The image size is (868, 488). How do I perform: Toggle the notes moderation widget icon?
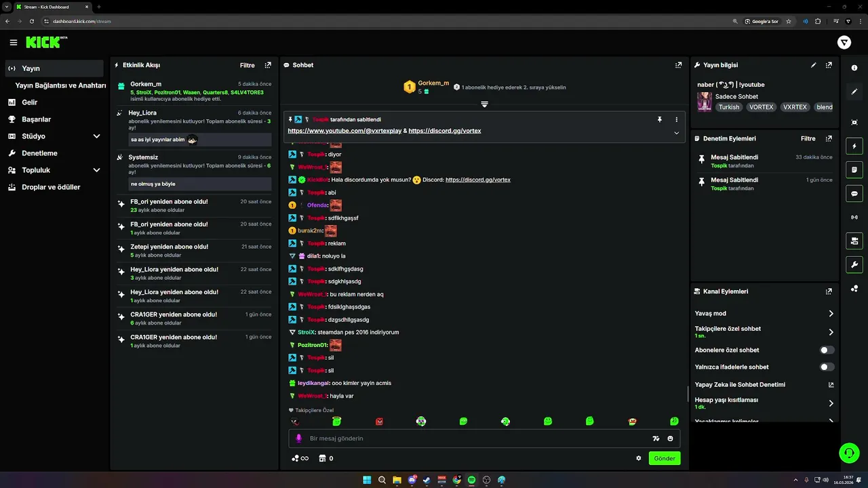point(854,169)
